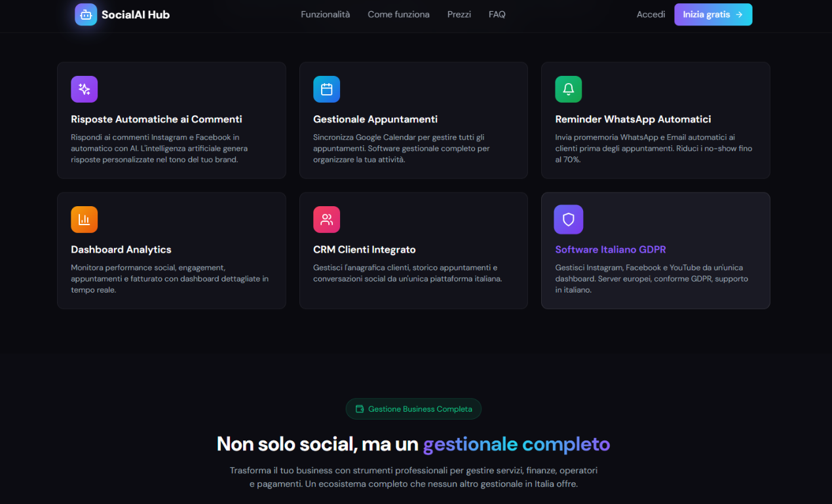Open the Reminder WhatsApp Automatici card
Image resolution: width=832 pixels, height=504 pixels.
coord(655,120)
